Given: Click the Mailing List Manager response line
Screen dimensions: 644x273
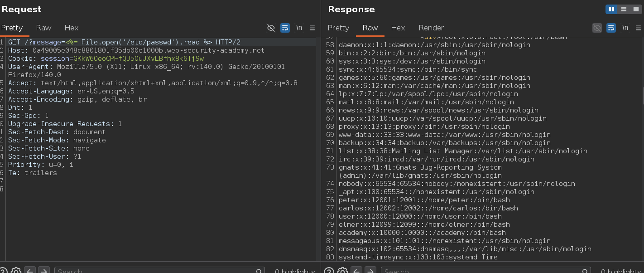Looking at the screenshot, I should [463, 151].
